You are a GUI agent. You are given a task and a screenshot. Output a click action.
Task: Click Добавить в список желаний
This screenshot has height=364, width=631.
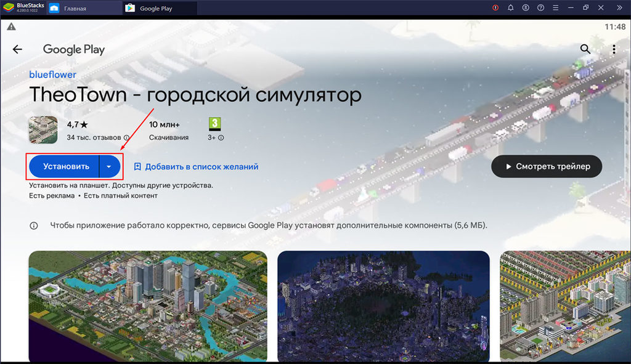pos(196,166)
